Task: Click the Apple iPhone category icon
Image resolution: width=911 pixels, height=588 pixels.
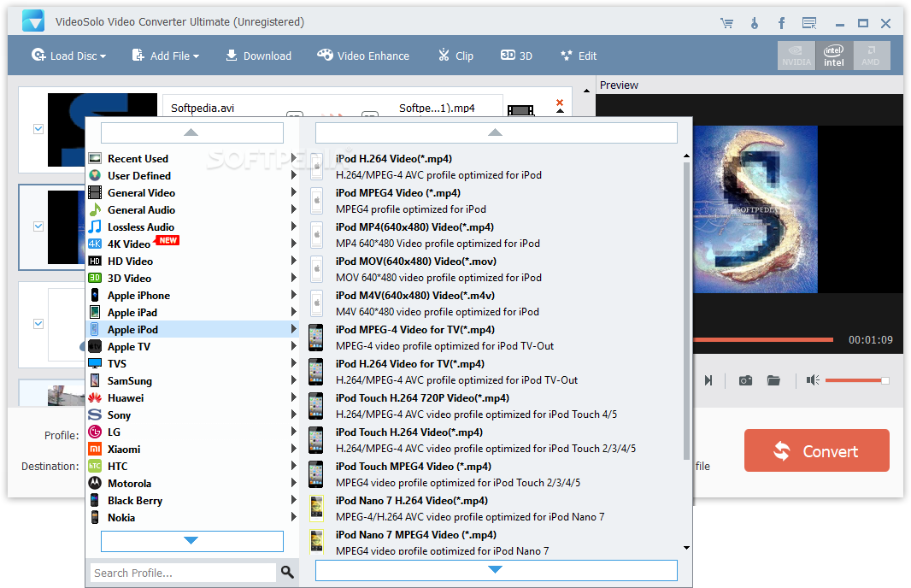Action: click(95, 295)
